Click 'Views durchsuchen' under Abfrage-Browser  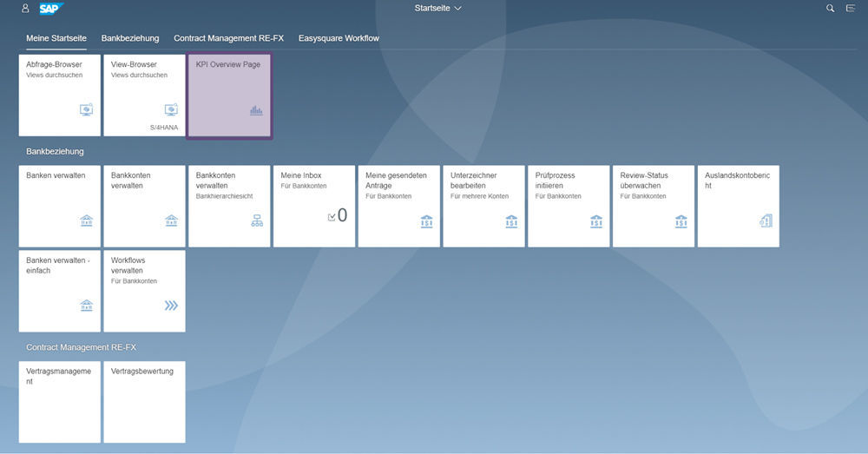click(54, 75)
